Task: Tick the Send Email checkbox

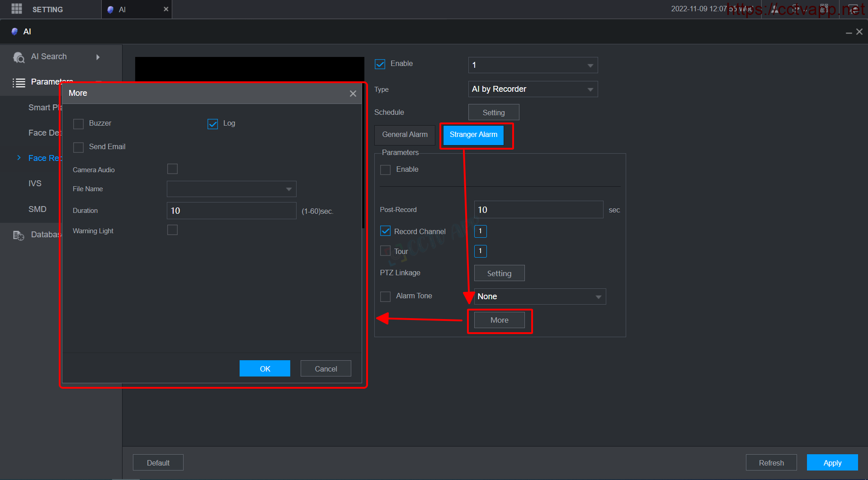Action: point(78,147)
